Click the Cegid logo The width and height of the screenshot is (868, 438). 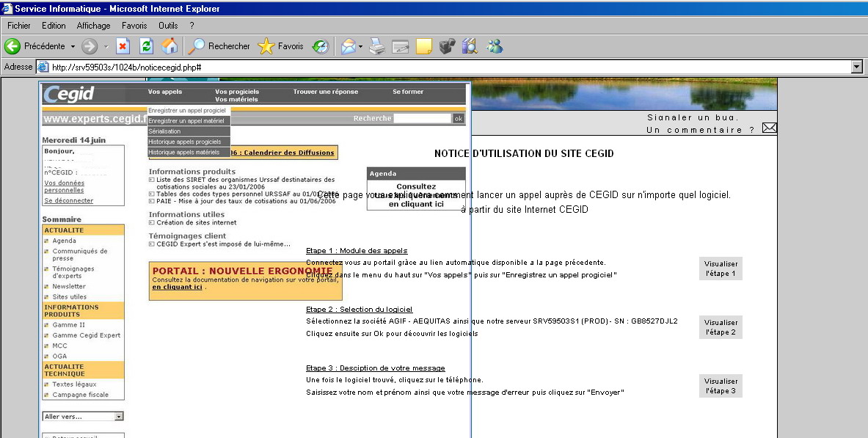tap(69, 94)
